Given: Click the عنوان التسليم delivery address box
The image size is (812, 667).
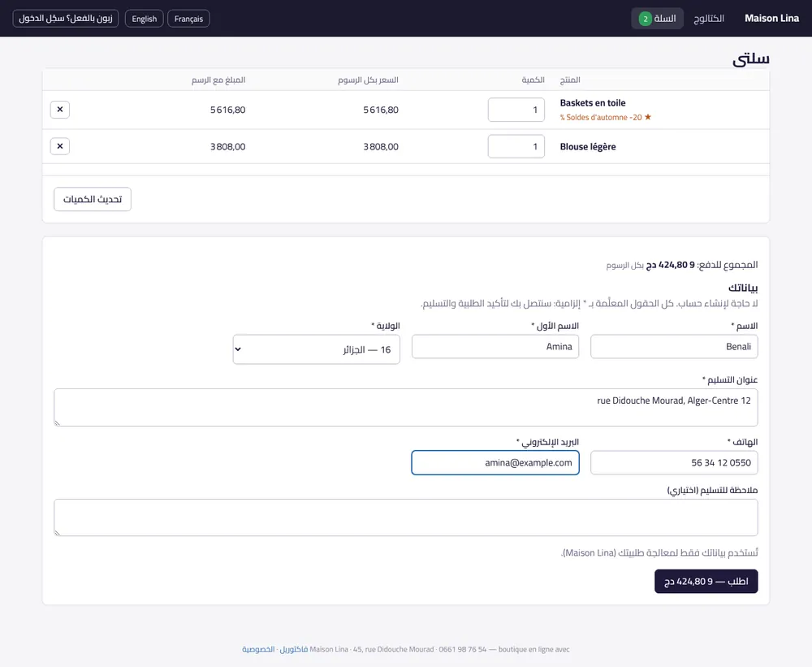Looking at the screenshot, I should [x=405, y=408].
